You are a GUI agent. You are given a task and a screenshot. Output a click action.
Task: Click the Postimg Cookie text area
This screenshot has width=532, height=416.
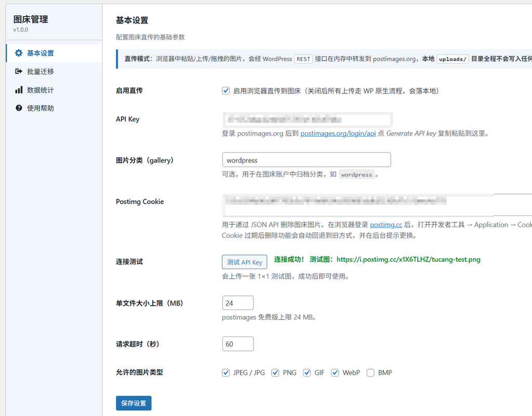point(377,205)
